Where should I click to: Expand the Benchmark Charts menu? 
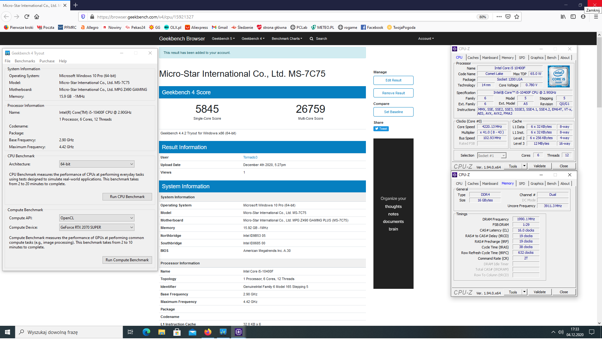(x=287, y=39)
